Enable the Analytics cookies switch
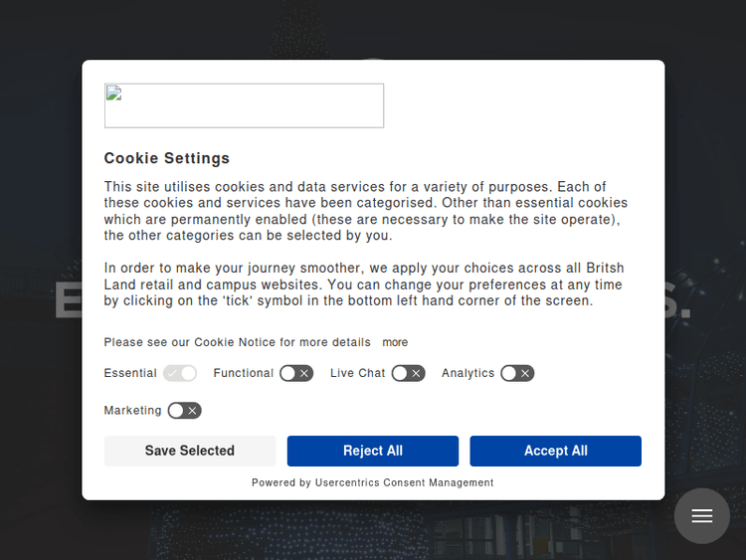 517,373
